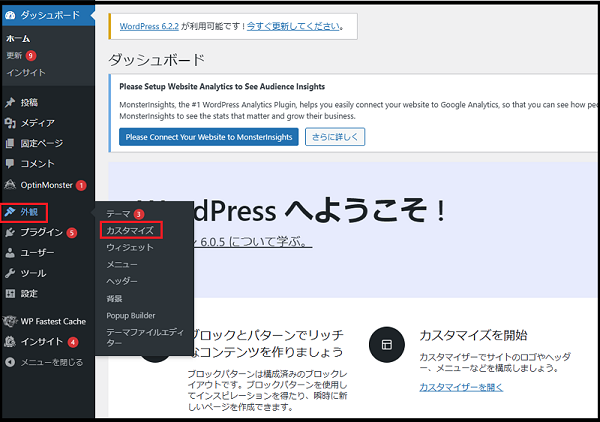Click the media icon beside メディア

tap(10, 123)
